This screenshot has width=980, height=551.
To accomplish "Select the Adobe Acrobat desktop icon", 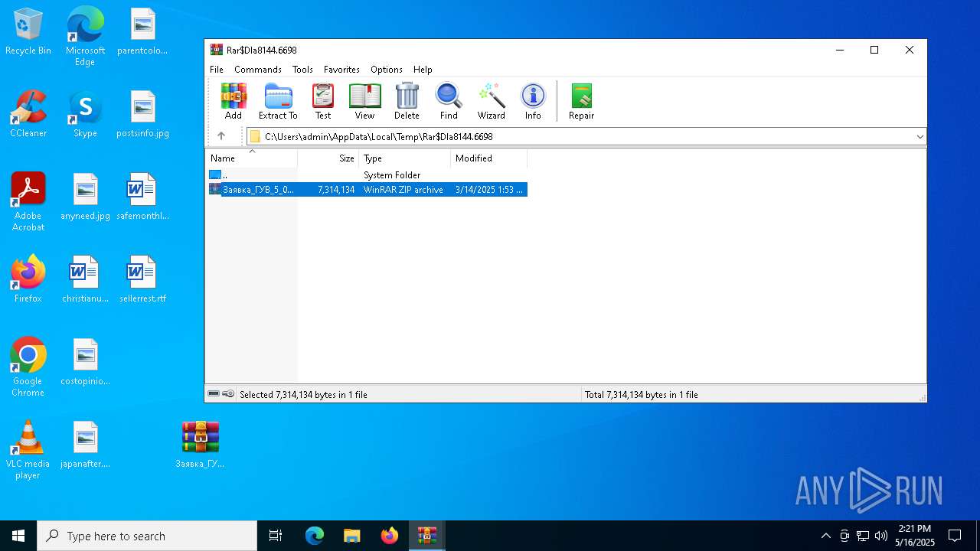I will [28, 202].
